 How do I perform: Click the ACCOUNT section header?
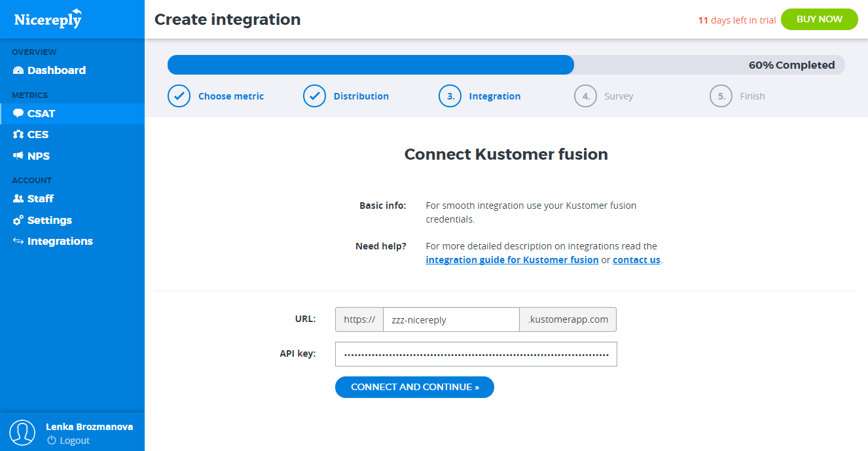pos(31,180)
